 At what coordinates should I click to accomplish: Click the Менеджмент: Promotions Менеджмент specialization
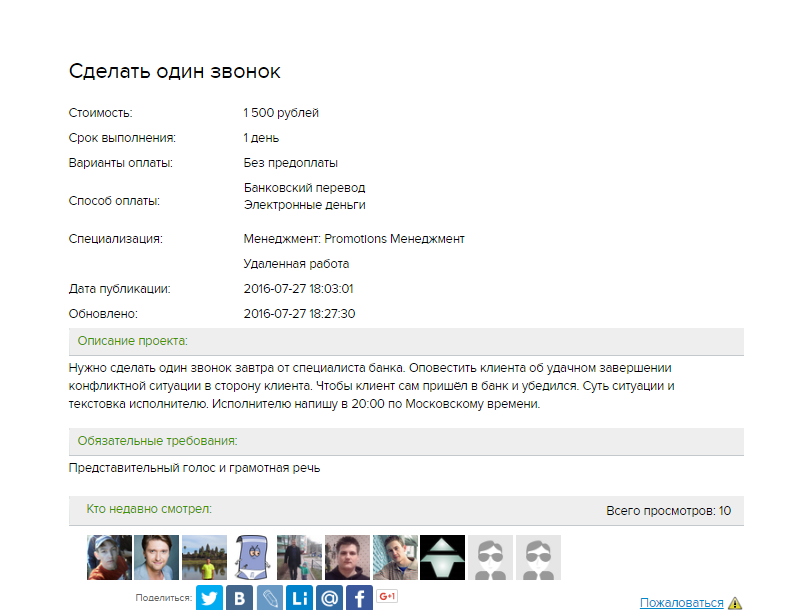354,239
